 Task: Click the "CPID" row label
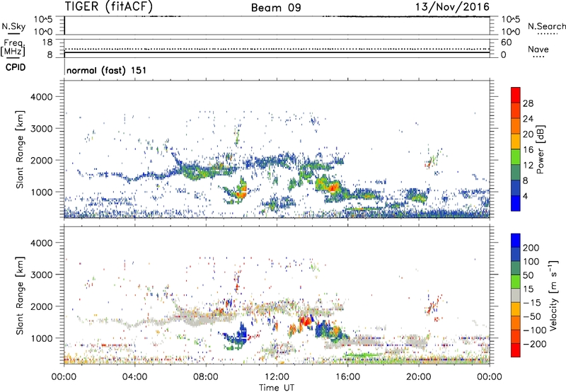(x=16, y=67)
